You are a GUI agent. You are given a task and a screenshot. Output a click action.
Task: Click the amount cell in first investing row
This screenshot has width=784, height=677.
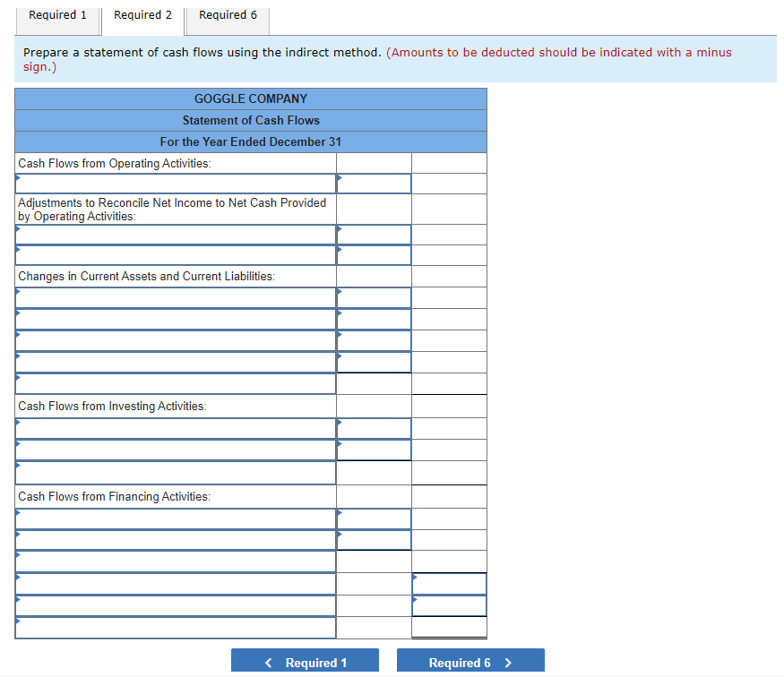click(x=374, y=428)
